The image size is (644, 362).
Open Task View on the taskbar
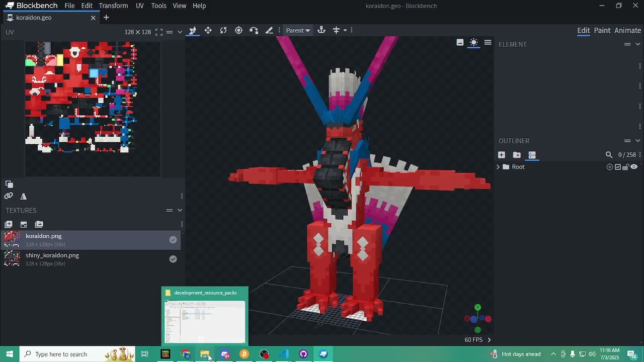click(145, 354)
